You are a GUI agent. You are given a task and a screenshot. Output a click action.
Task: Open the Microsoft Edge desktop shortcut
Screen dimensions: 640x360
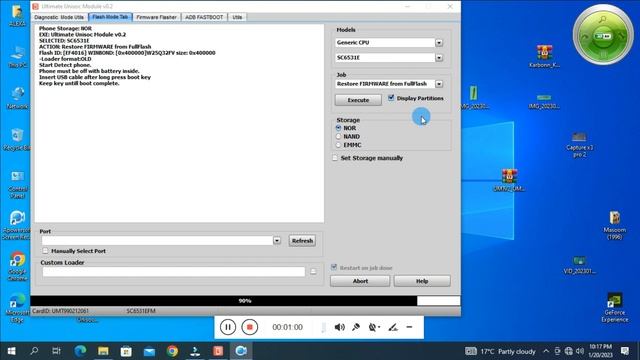click(17, 309)
